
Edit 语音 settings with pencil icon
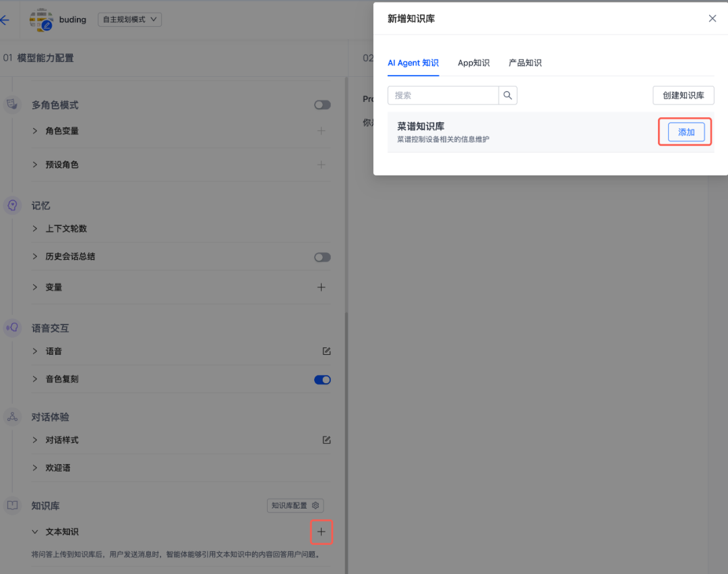326,351
